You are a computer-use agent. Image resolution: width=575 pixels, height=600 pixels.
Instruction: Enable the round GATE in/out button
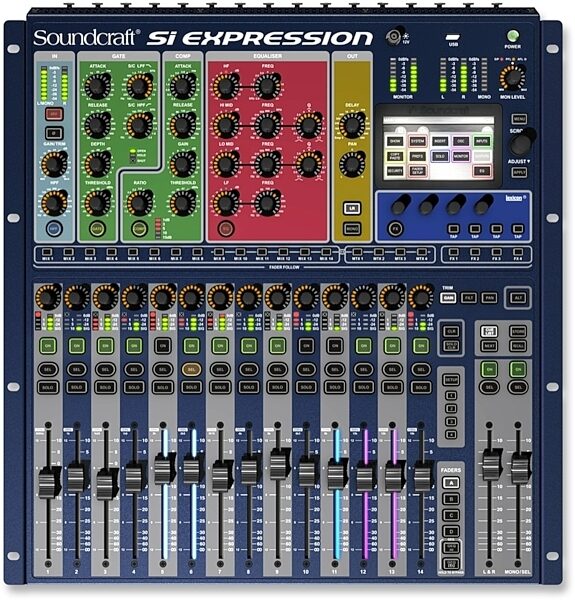click(98, 228)
